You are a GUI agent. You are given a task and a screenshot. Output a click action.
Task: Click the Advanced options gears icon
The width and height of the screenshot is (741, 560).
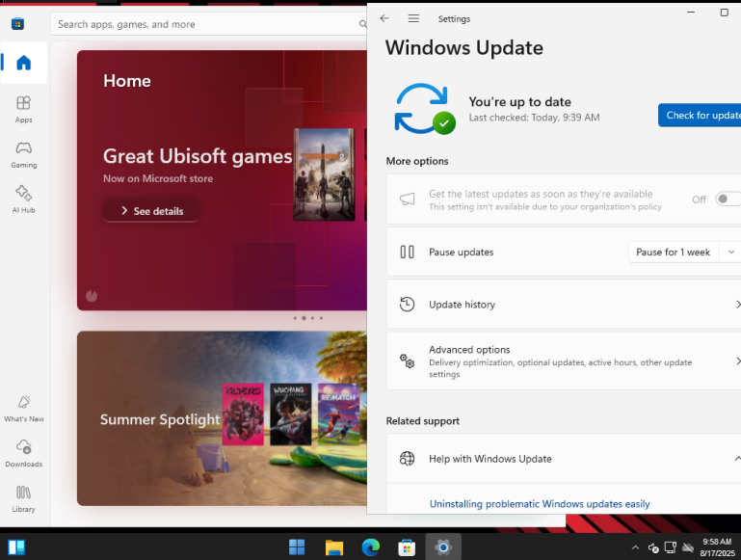click(x=407, y=361)
